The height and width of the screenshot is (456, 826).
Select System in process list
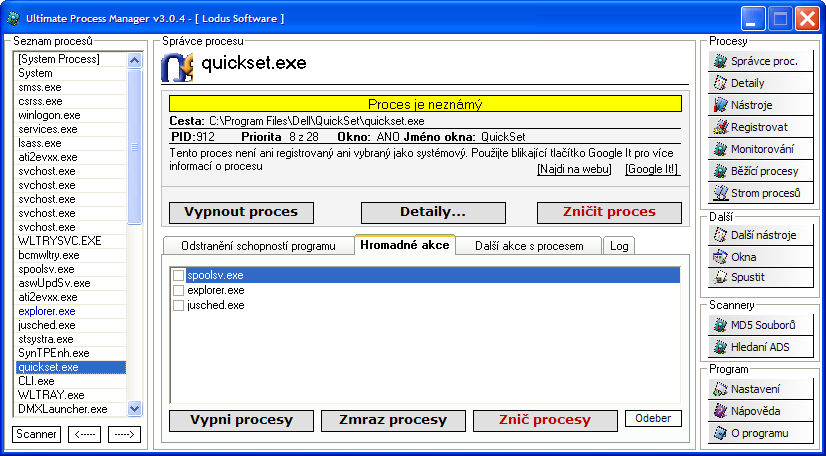coord(71,73)
